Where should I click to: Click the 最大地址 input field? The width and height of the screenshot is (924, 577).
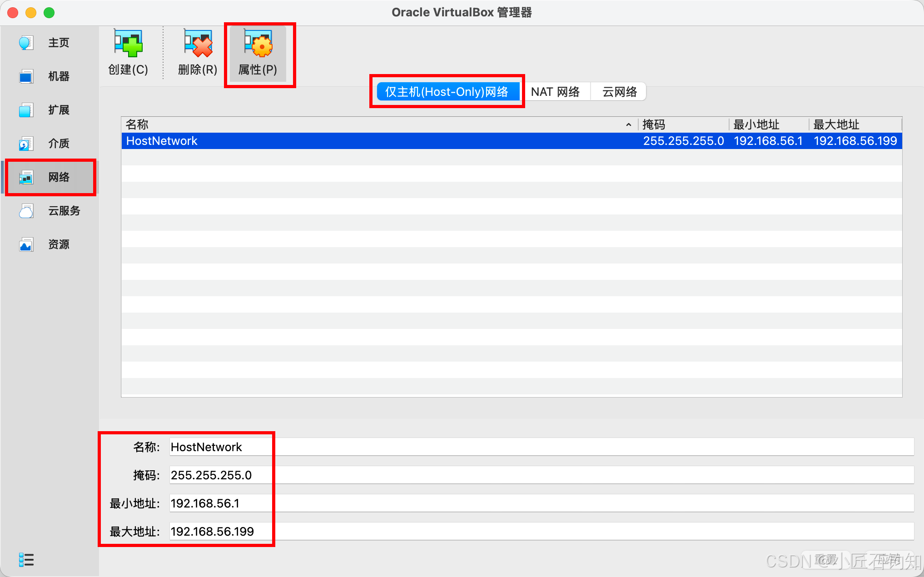pos(541,532)
